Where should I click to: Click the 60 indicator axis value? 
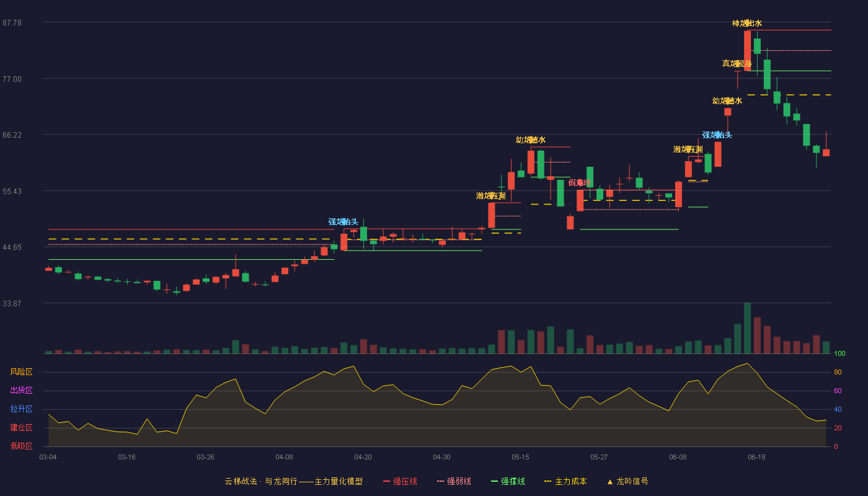click(x=838, y=391)
